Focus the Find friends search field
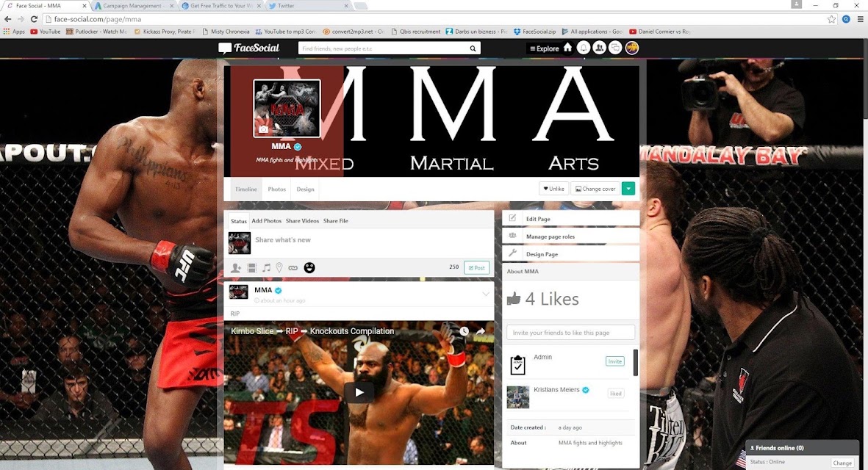Viewport: 868px width, 470px height. tap(384, 48)
